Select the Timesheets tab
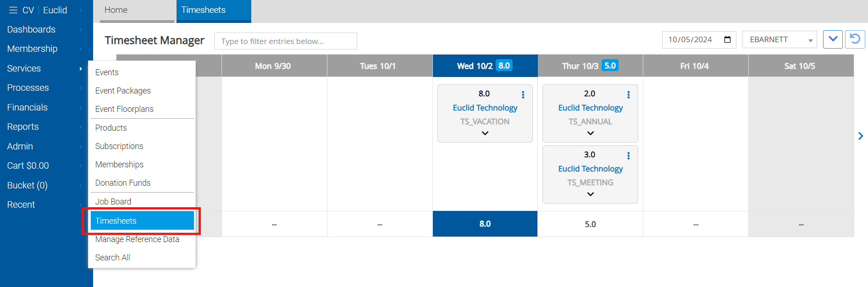The image size is (868, 287). point(214,11)
